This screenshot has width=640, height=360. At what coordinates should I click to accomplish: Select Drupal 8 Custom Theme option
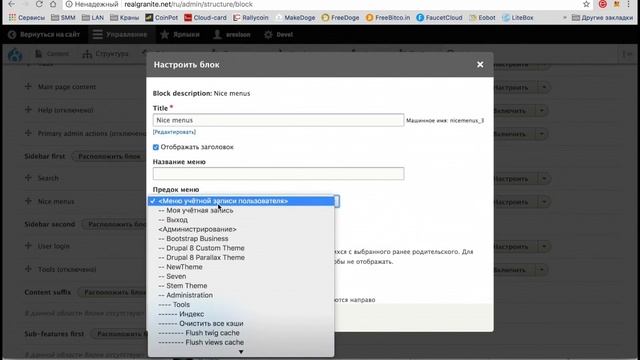point(241,248)
